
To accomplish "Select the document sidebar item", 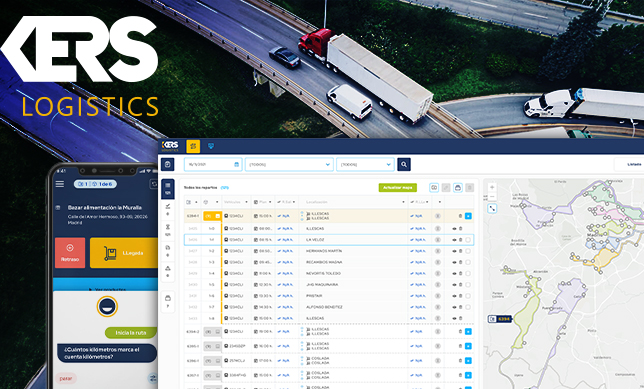I will click(x=168, y=251).
